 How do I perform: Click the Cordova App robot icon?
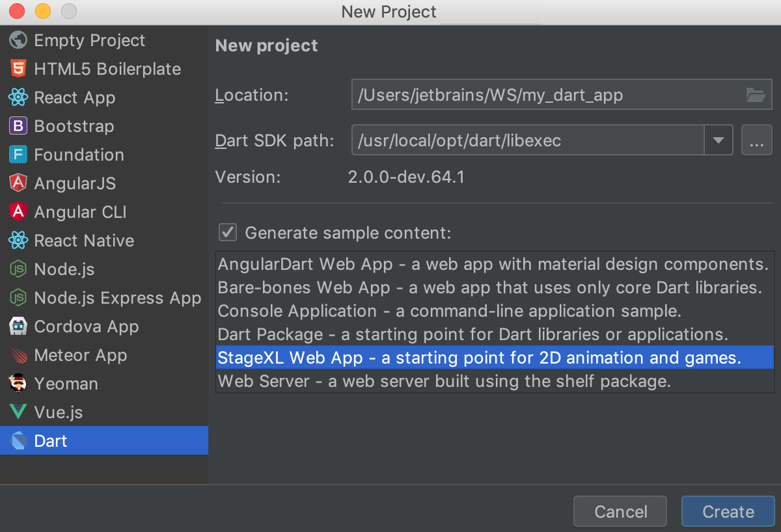pos(18,326)
